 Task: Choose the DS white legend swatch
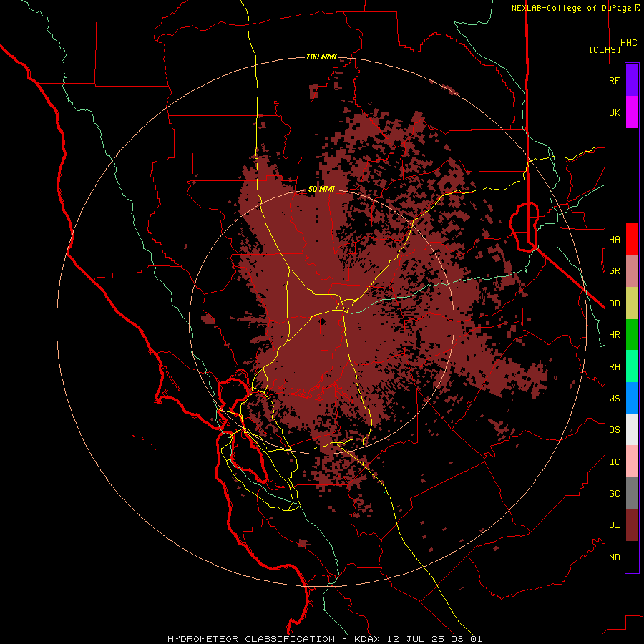[632, 429]
